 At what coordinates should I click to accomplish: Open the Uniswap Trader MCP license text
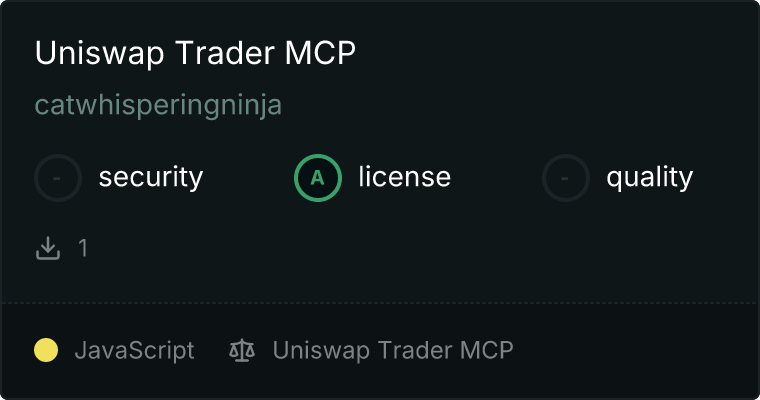click(x=393, y=351)
